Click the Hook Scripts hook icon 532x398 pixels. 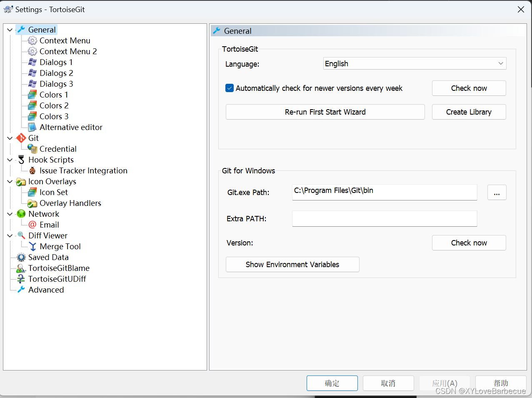(21, 160)
